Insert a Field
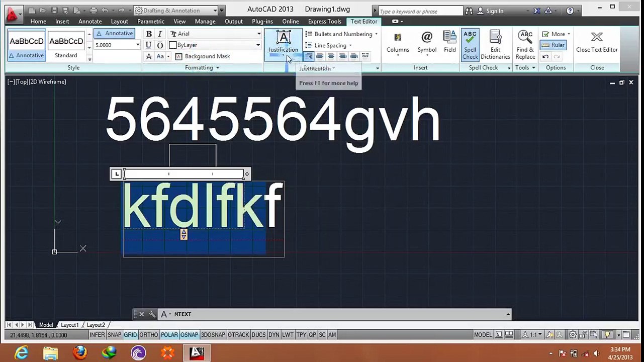Viewport: 644px width, 362px height. (x=450, y=42)
